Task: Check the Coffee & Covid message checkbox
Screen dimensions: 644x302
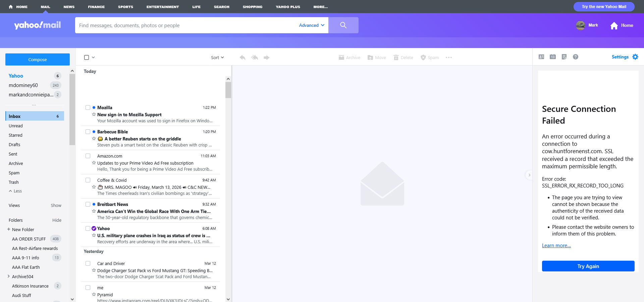Action: (x=88, y=180)
